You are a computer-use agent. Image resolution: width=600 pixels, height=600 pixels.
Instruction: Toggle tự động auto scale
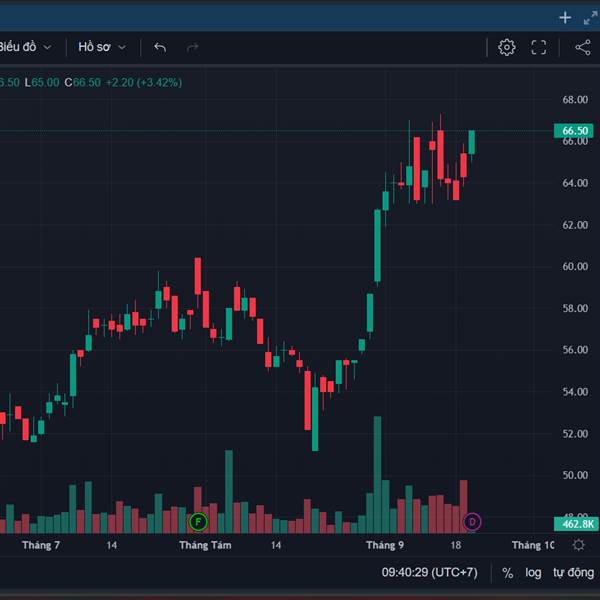(x=573, y=572)
